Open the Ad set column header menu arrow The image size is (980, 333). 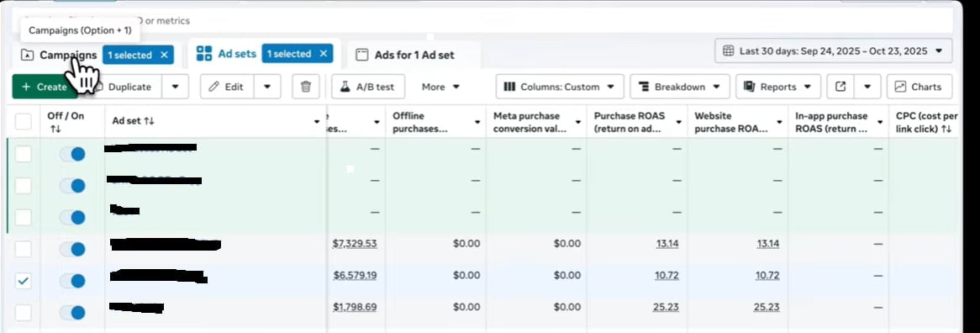(317, 122)
